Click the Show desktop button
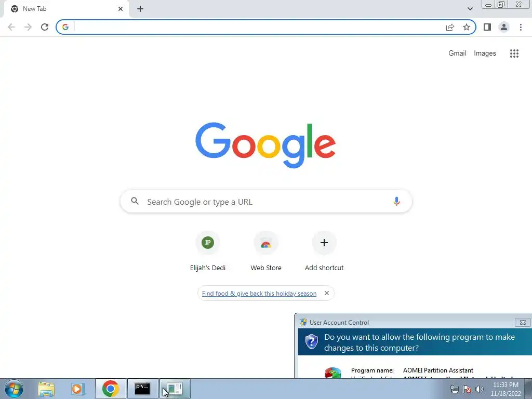 click(528, 389)
